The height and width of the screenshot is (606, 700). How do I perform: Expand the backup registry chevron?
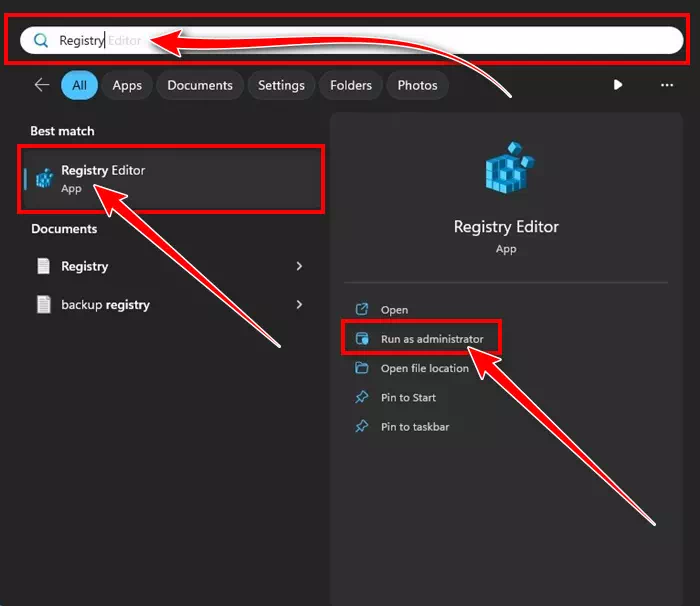(x=299, y=305)
